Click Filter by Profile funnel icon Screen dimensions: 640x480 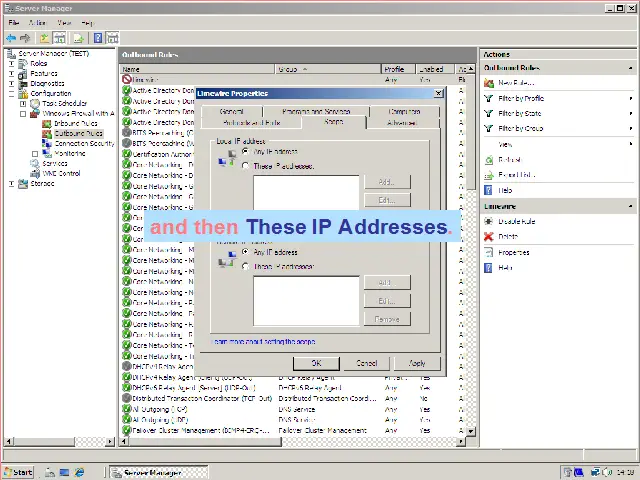pos(489,98)
